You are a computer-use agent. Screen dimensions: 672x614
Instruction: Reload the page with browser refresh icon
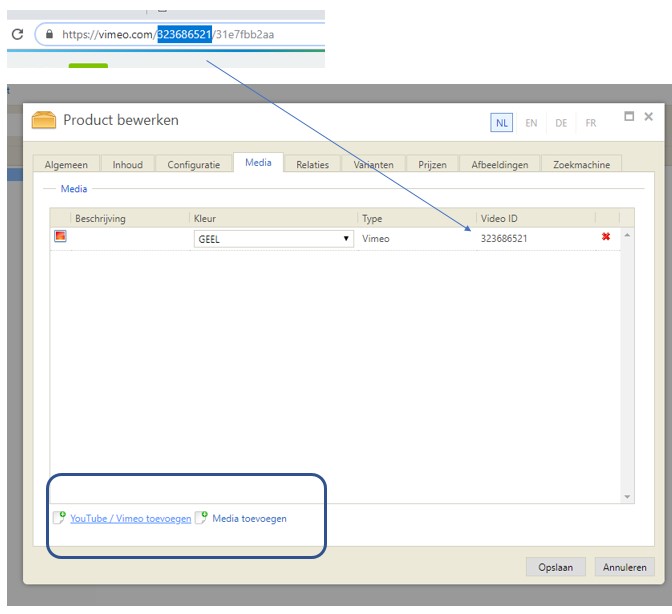[18, 34]
